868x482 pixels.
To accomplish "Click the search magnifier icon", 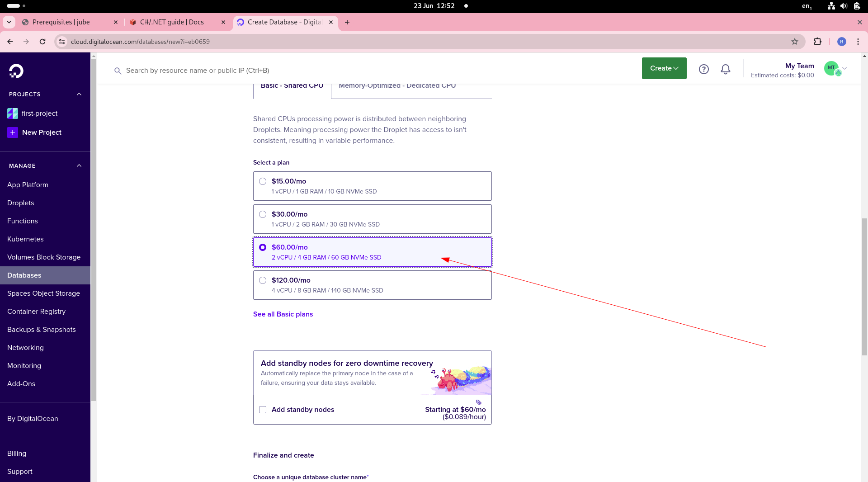I will (x=118, y=71).
